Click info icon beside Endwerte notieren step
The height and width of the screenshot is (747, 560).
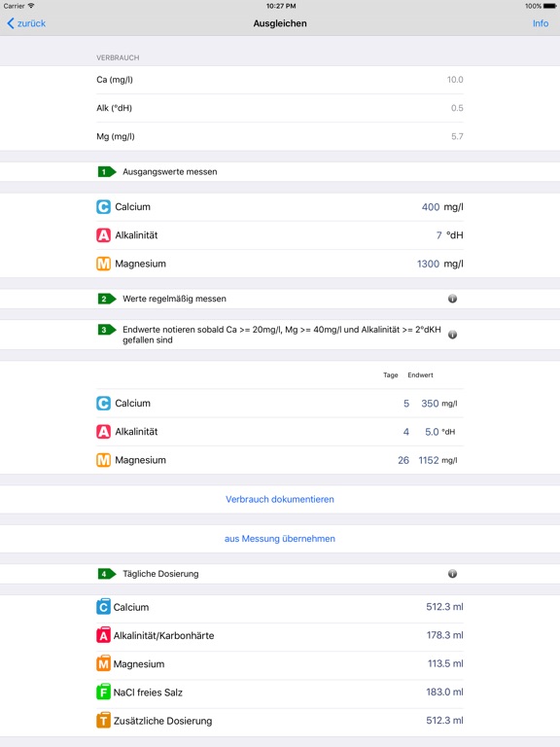click(452, 335)
